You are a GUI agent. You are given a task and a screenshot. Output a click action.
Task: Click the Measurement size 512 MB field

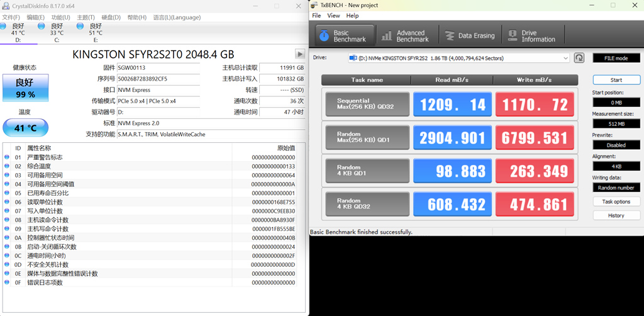pyautogui.click(x=616, y=123)
